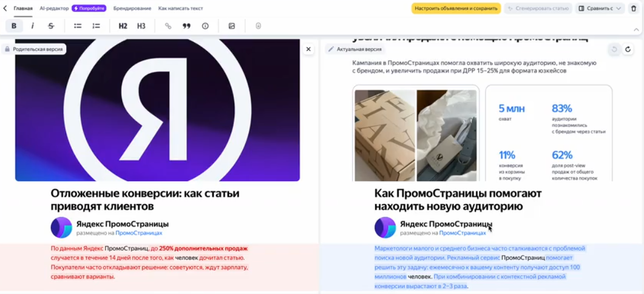
Task: Click the 5 млн охват statistic
Action: 511,113
